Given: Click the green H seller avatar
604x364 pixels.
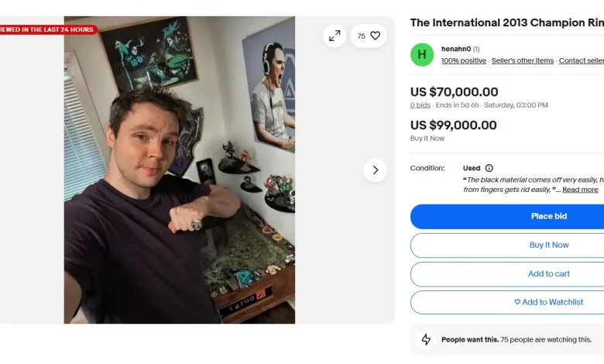Looking at the screenshot, I should click(x=422, y=54).
